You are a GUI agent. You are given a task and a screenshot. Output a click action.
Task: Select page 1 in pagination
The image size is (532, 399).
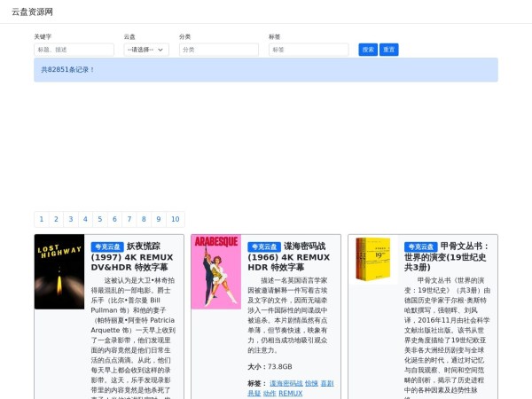42,219
